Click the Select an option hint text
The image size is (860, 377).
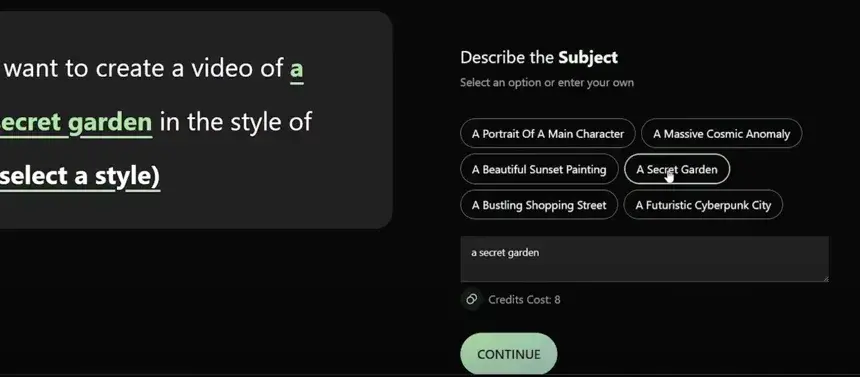[x=547, y=83]
